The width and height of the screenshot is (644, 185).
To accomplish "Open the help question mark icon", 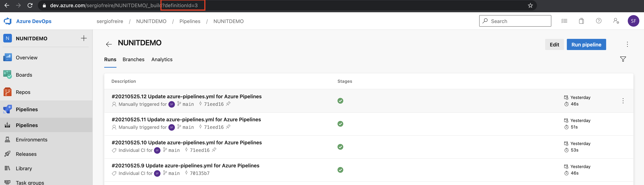I will coord(599,21).
